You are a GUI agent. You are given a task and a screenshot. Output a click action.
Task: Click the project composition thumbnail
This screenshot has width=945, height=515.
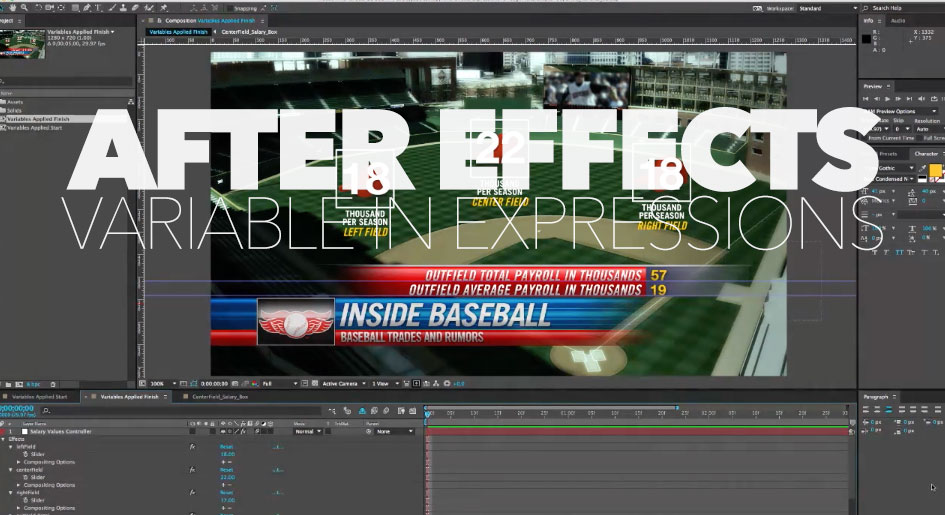pyautogui.click(x=22, y=44)
